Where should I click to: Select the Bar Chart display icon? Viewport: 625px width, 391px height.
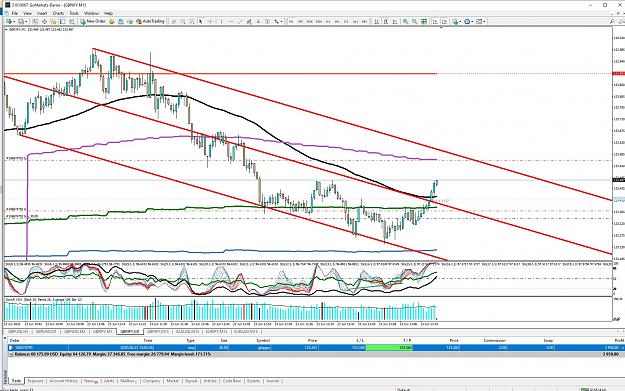[376, 22]
